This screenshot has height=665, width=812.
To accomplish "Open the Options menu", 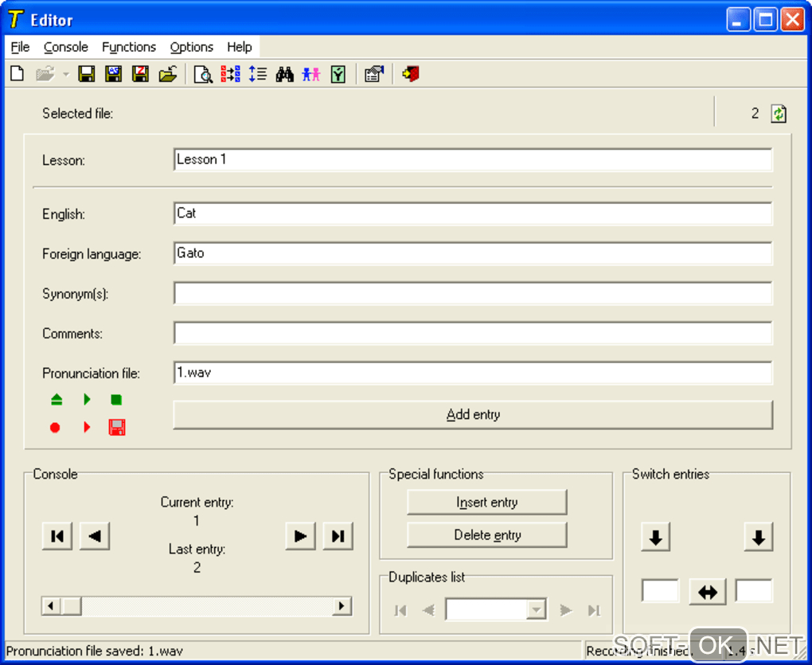I will 192,47.
